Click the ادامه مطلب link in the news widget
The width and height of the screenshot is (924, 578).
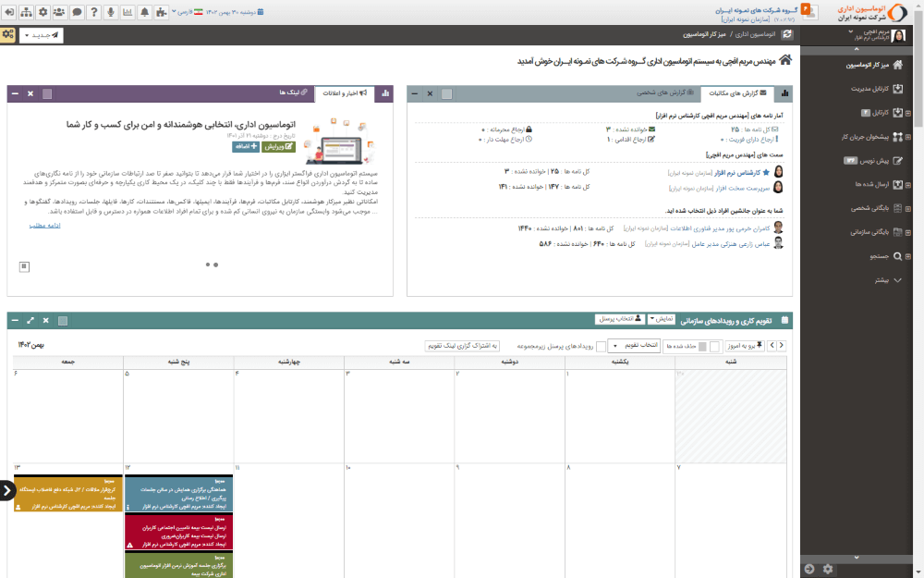point(44,226)
